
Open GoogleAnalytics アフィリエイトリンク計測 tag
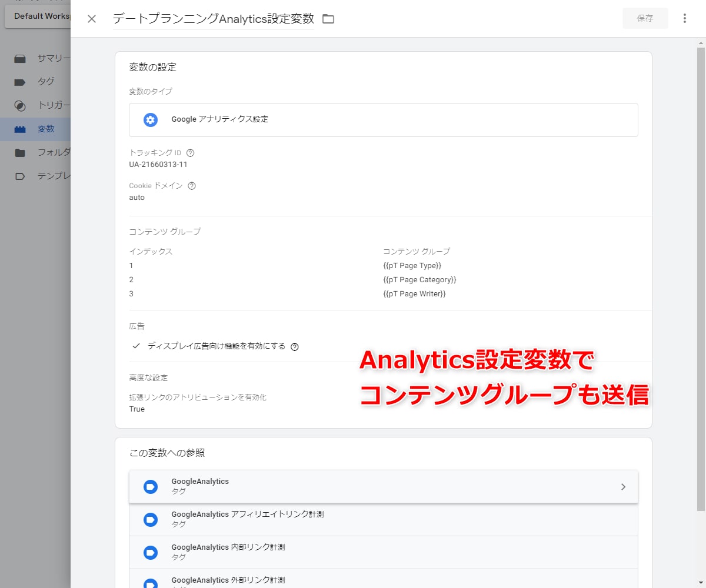coord(384,519)
